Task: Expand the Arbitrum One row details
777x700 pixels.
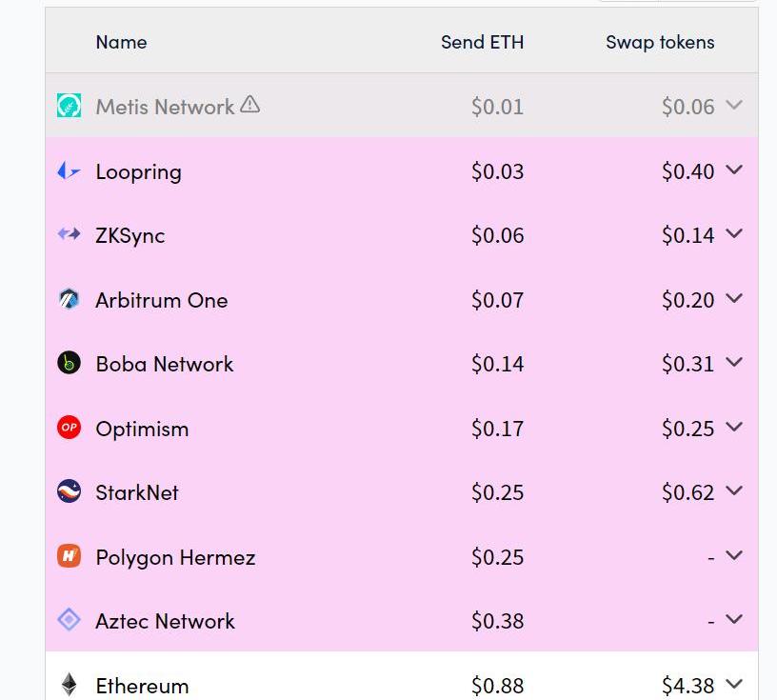Action: pos(733,299)
